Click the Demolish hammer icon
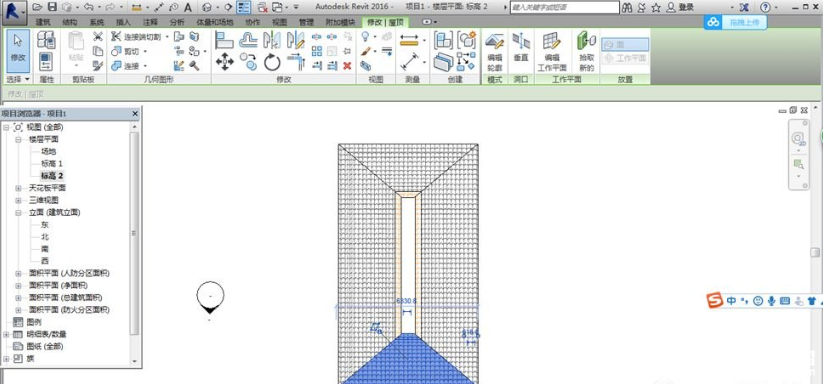 coord(194,66)
